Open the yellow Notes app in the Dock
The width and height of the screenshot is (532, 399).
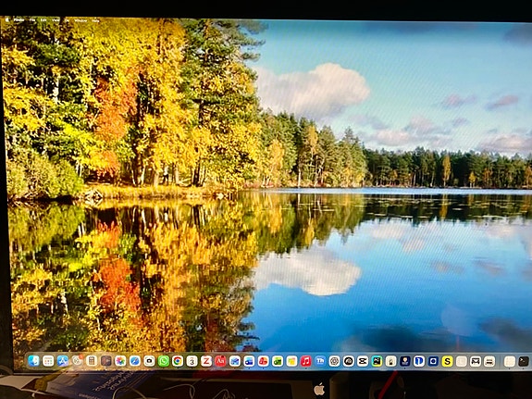(x=291, y=361)
